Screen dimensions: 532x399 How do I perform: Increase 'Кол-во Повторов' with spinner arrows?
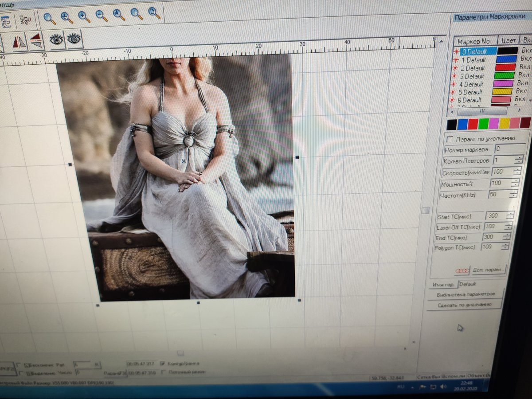tap(519, 158)
